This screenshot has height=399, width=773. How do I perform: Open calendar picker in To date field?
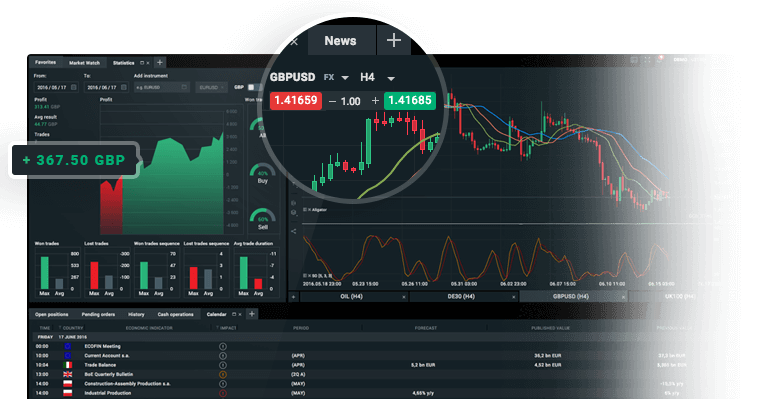click(x=124, y=87)
